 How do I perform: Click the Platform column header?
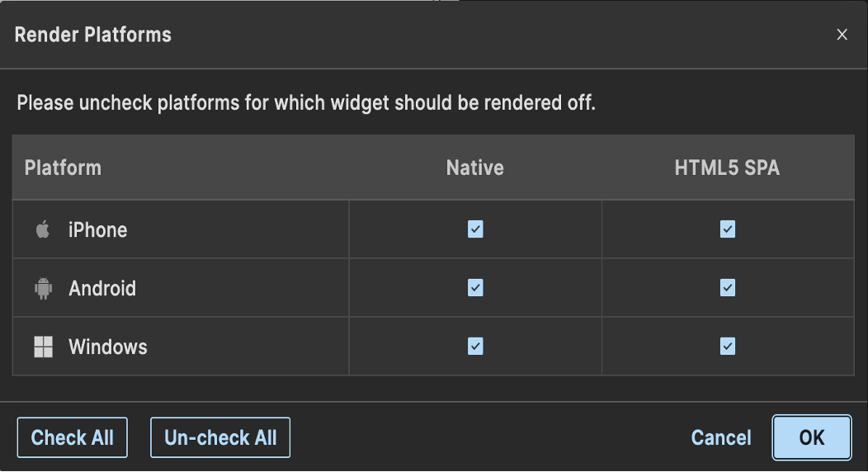click(63, 168)
